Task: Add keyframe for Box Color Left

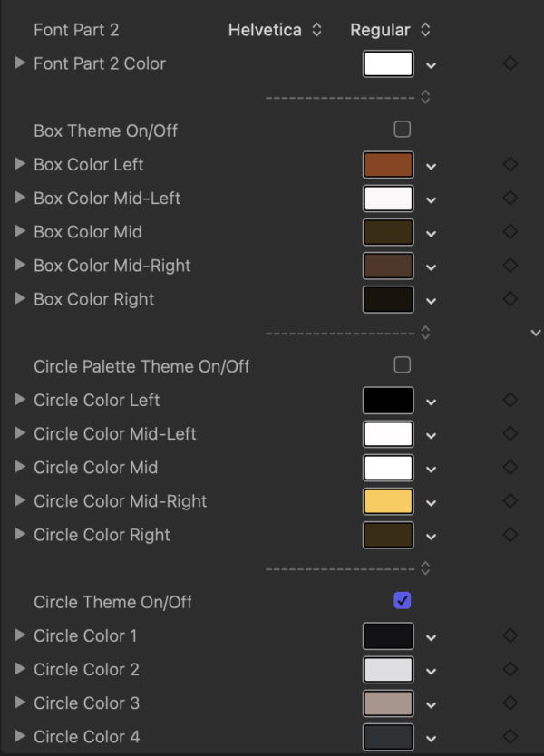Action: (x=510, y=165)
